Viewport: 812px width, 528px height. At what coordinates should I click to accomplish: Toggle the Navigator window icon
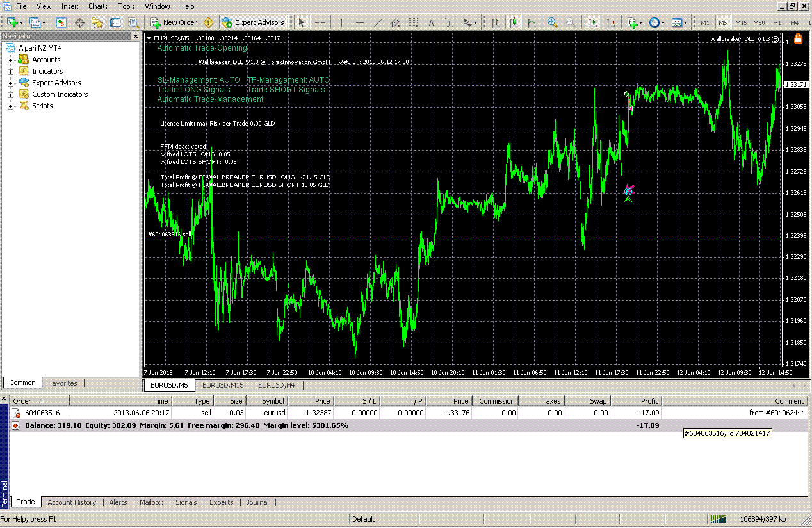tap(97, 22)
